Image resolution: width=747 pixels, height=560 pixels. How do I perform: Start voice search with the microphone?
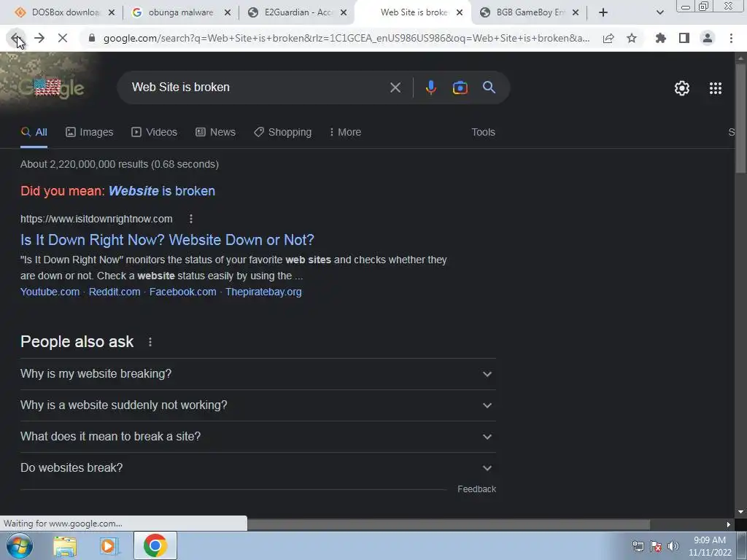tap(430, 87)
